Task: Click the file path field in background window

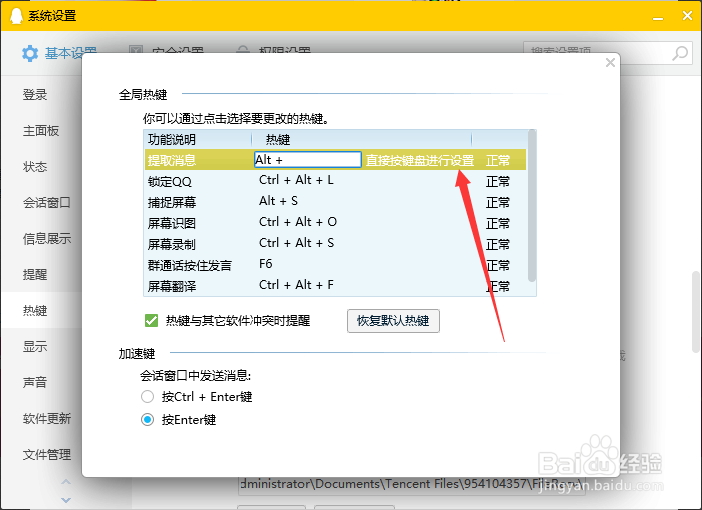Action: coord(411,484)
